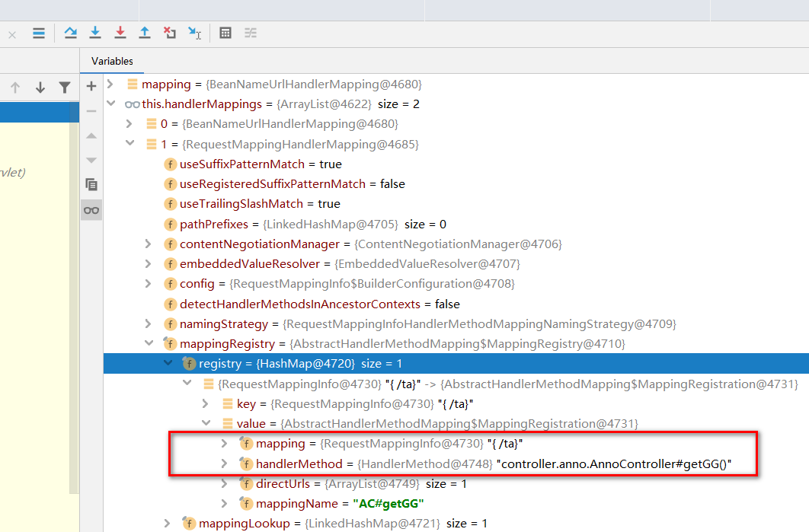Screen dimensions: 809x532
Task: Click the field icon beside namingStrategy
Action: point(170,323)
